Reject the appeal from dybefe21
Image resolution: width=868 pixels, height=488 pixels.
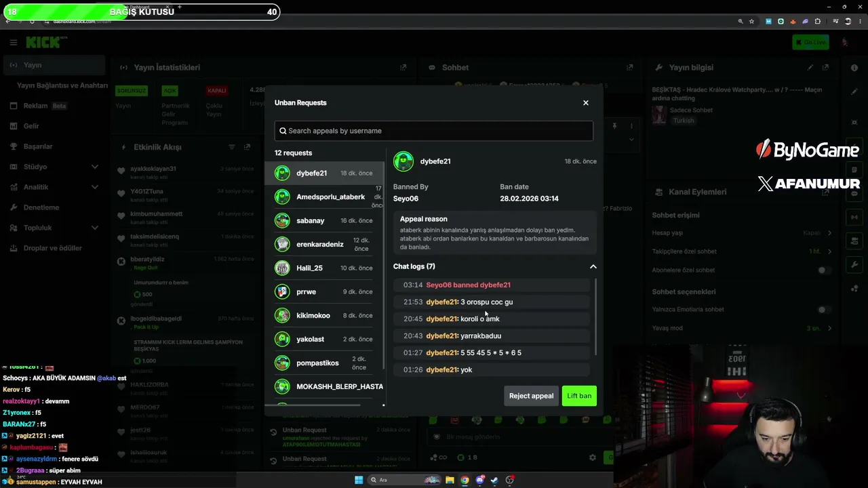[x=531, y=396]
